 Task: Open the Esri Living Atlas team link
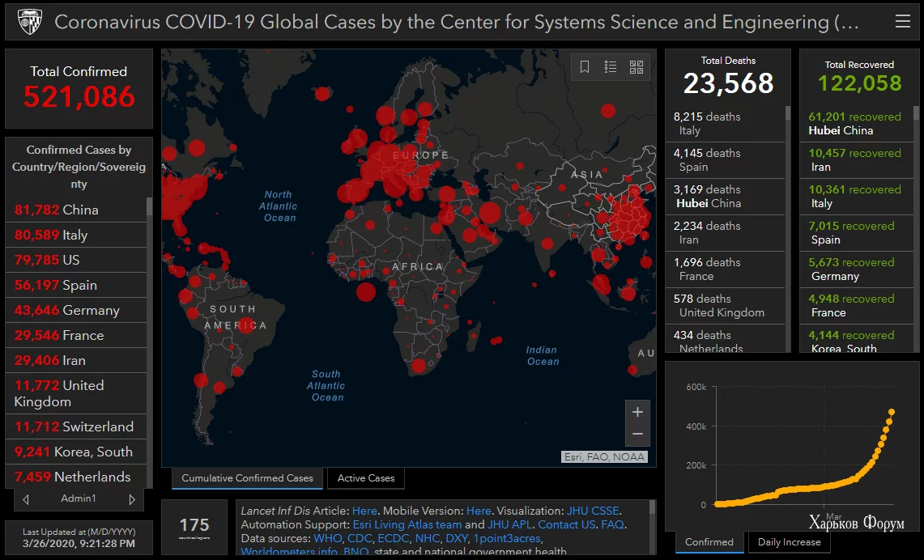coord(407,524)
